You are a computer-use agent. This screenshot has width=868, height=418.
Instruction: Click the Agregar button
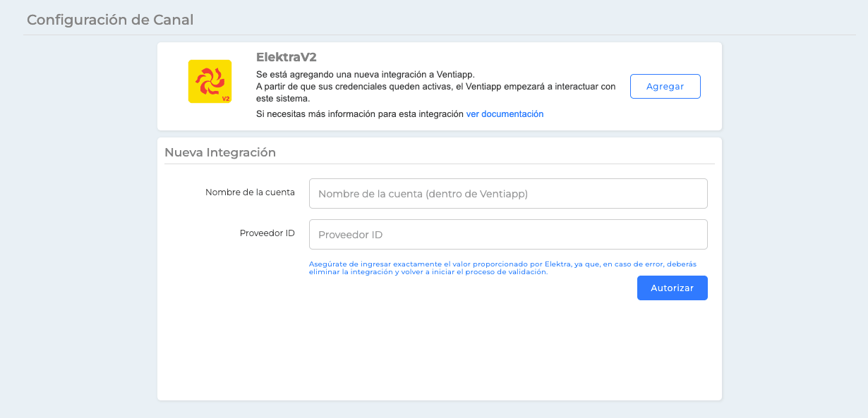pos(665,86)
